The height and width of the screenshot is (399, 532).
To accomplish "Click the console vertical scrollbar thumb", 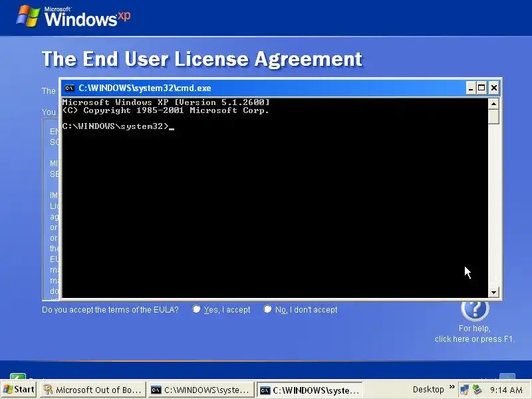I will (x=493, y=117).
